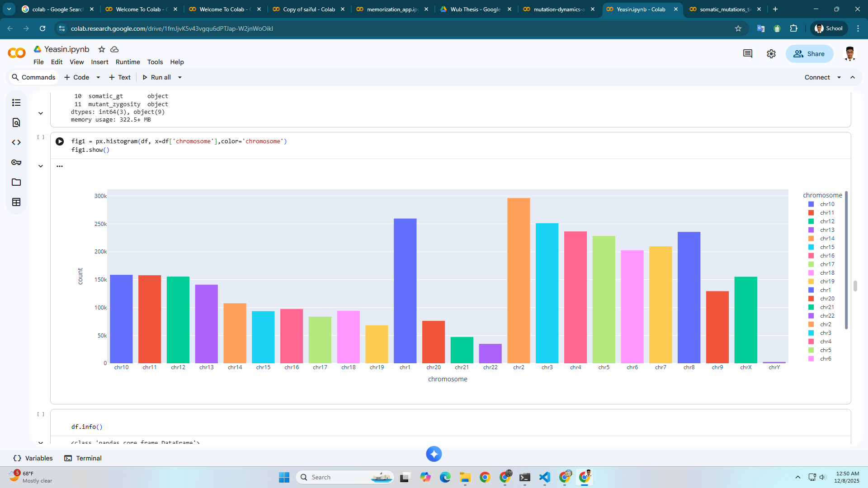Viewport: 868px width, 488px height.
Task: Open the Connect options dropdown arrow
Action: coord(839,77)
